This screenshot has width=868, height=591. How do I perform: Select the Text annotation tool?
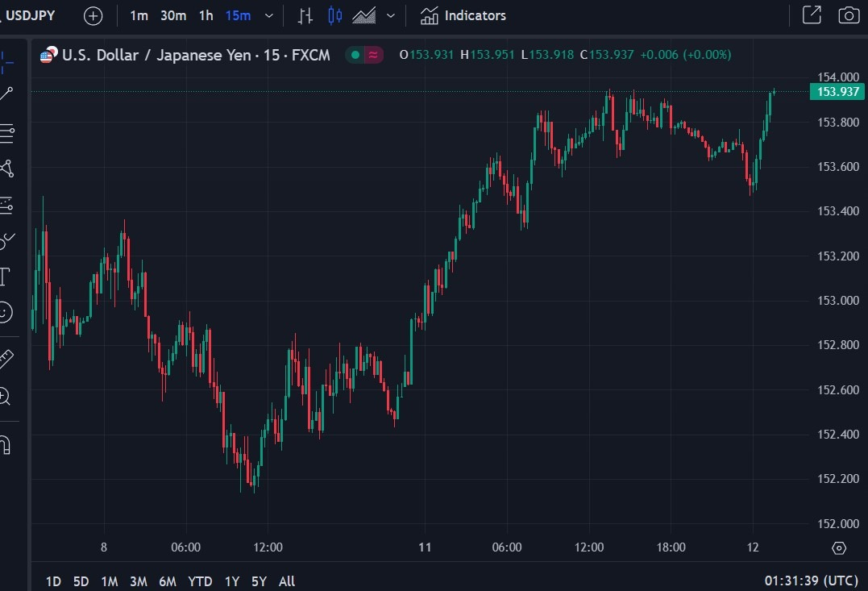[x=5, y=277]
